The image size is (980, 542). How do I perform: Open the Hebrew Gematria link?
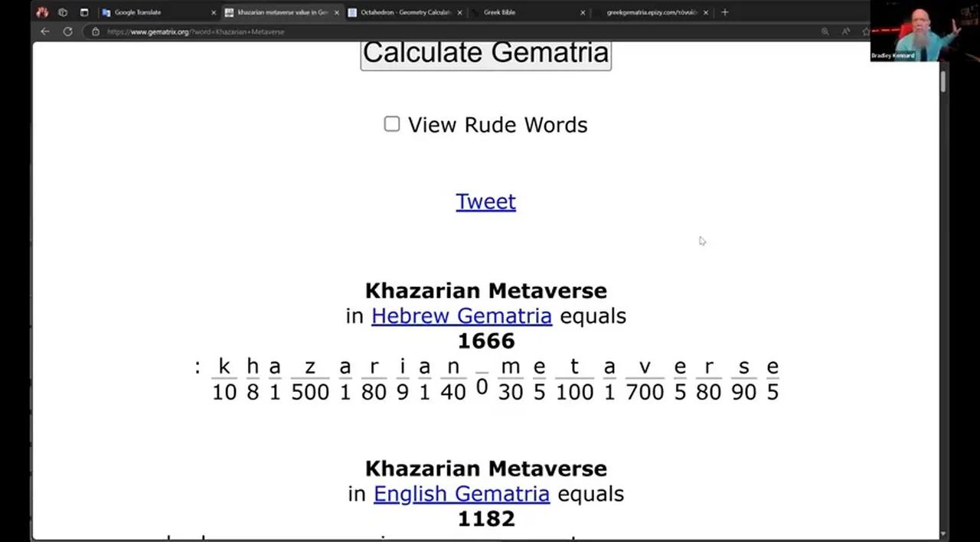[461, 315]
